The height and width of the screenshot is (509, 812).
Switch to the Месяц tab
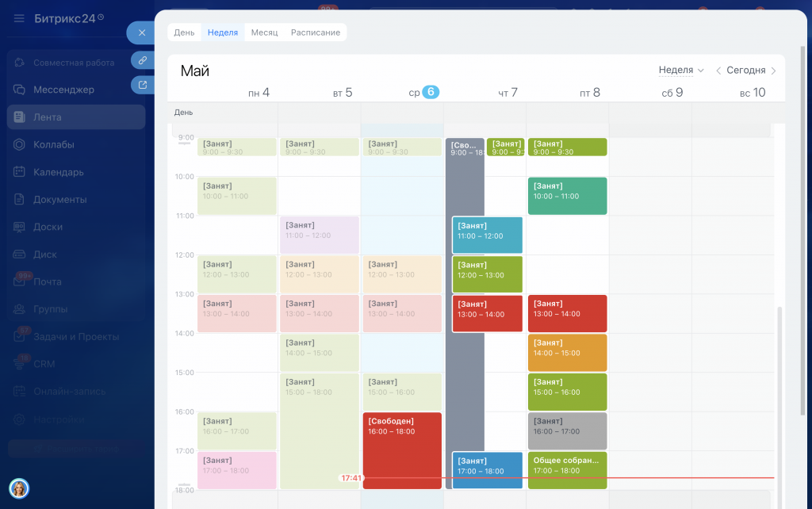pos(264,32)
